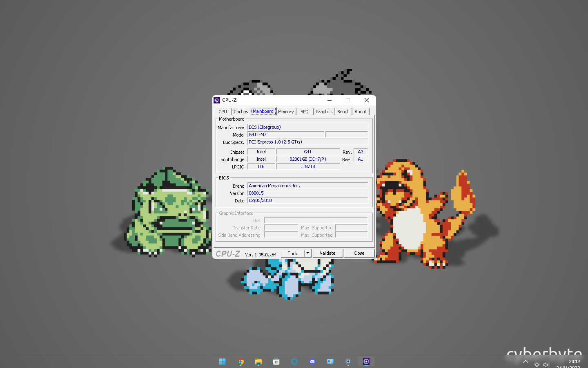This screenshot has height=368, width=588.
Task: Open Cortana from the taskbar
Action: (294, 361)
